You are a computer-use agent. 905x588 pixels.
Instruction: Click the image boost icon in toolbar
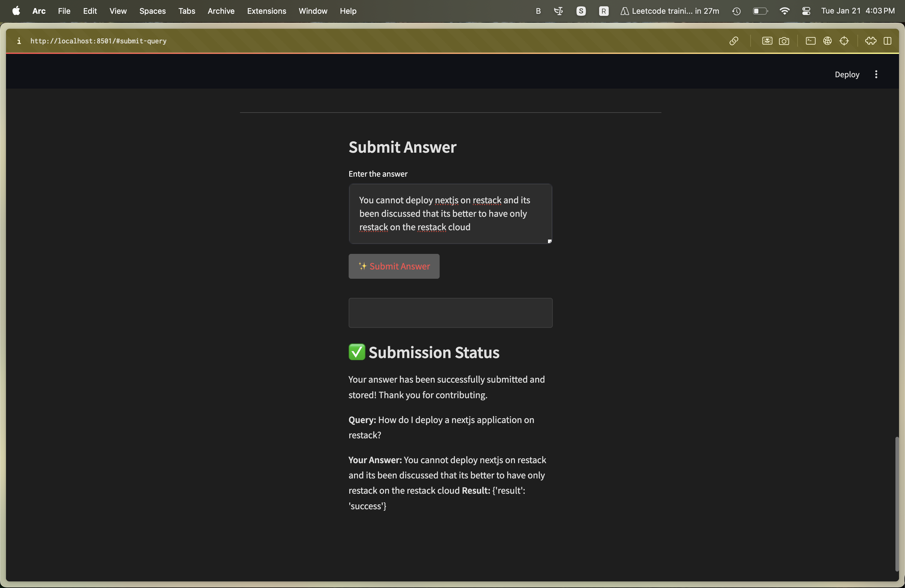pyautogui.click(x=767, y=41)
